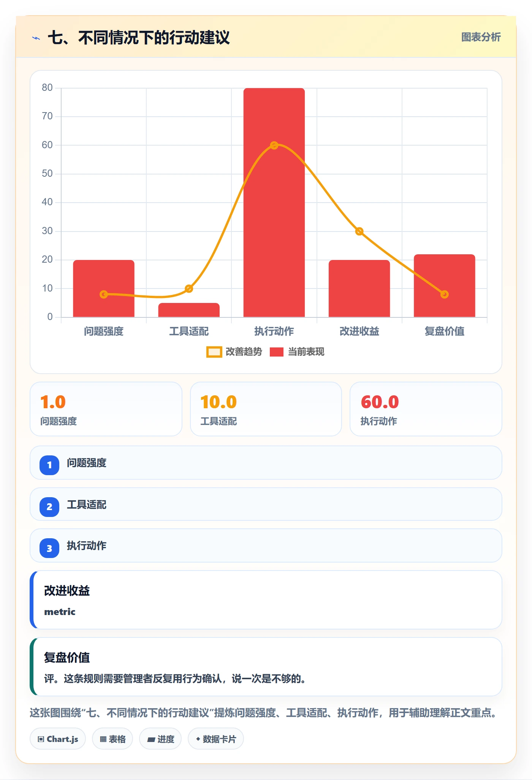Open the 1.0 问题强度 stat card

(106, 409)
